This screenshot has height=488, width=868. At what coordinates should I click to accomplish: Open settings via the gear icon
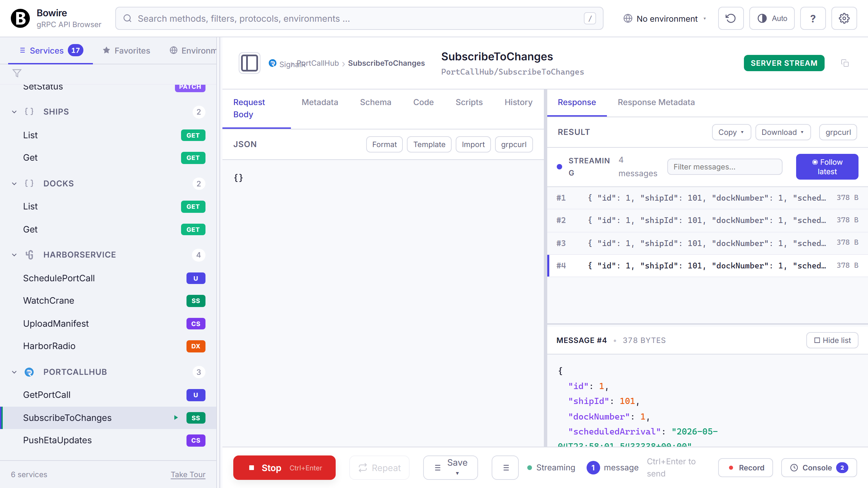coord(844,18)
